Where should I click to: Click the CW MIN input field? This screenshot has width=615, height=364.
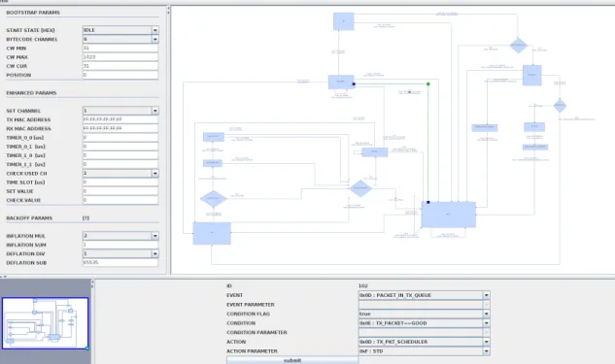(120, 48)
